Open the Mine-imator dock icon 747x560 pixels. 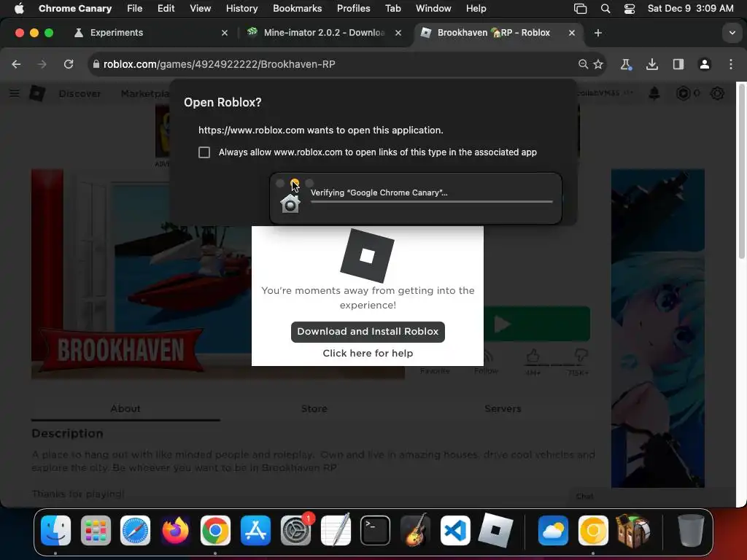633,530
